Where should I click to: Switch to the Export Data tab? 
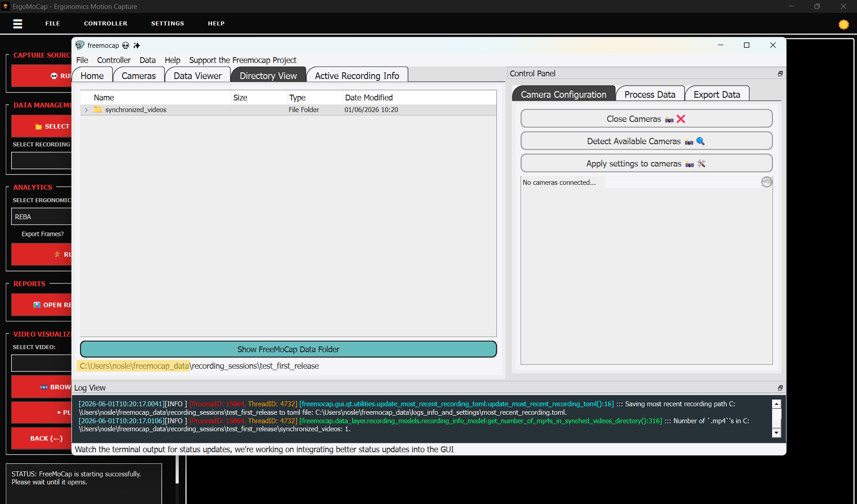(x=717, y=95)
